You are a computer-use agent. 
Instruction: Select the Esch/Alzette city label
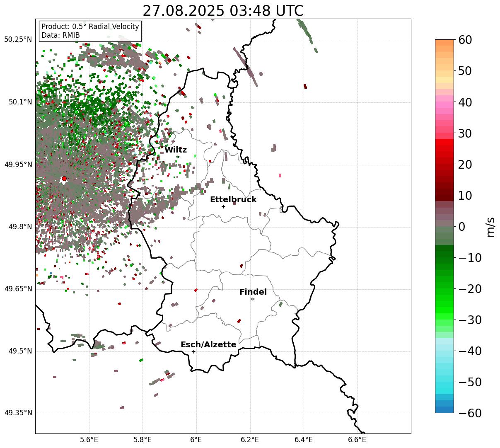(208, 345)
